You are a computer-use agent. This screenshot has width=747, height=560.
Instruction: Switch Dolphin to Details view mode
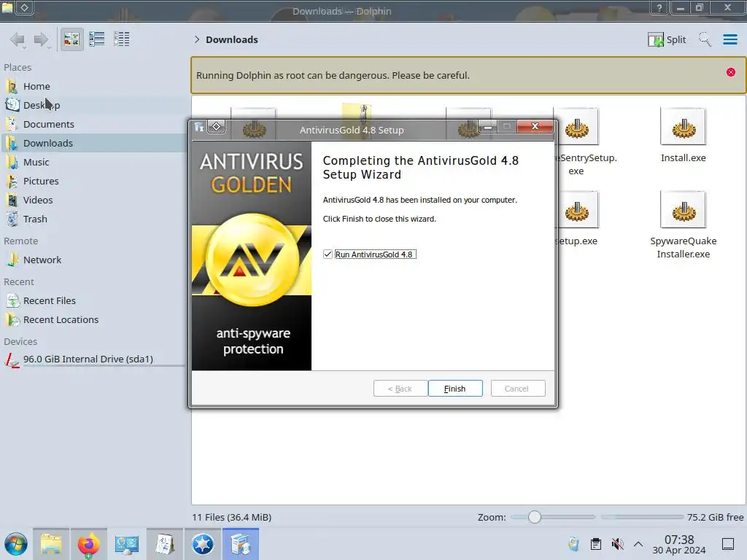pyautogui.click(x=122, y=39)
